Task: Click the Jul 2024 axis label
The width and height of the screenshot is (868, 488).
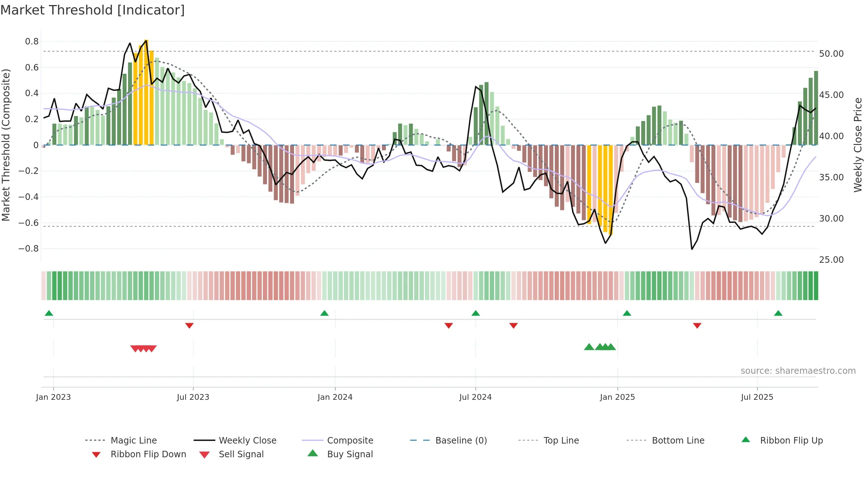Action: pyautogui.click(x=476, y=397)
